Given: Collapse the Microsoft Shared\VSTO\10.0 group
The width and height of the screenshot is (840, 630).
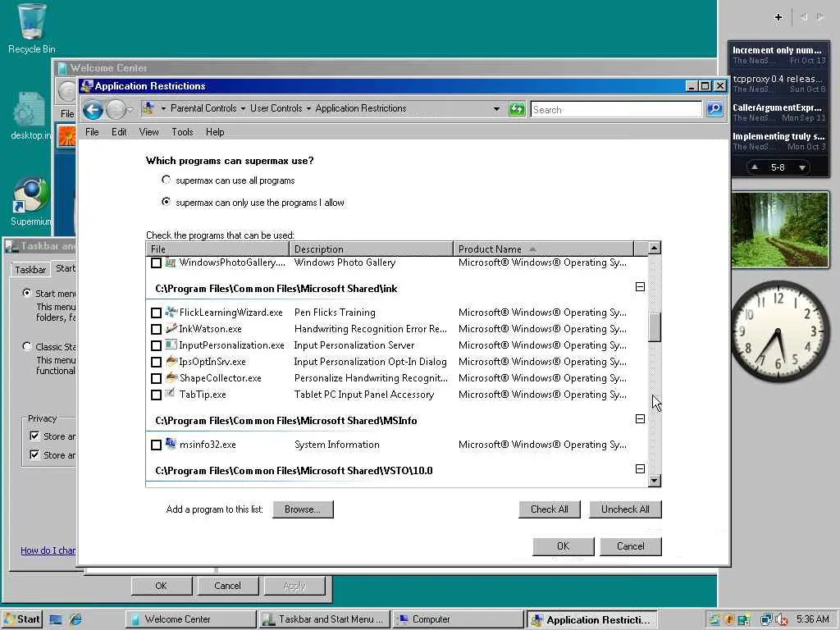Looking at the screenshot, I should tap(640, 468).
